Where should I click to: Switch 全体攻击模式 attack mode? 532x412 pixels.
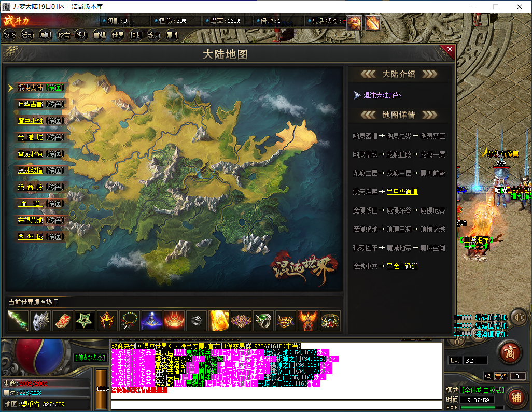483,390
